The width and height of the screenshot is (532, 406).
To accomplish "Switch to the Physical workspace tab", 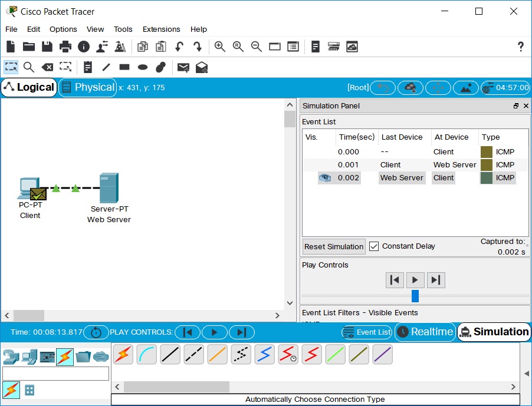I will point(88,87).
